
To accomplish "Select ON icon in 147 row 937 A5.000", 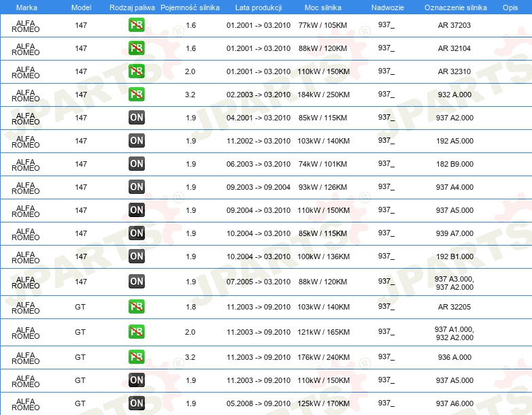I will click(x=136, y=210).
